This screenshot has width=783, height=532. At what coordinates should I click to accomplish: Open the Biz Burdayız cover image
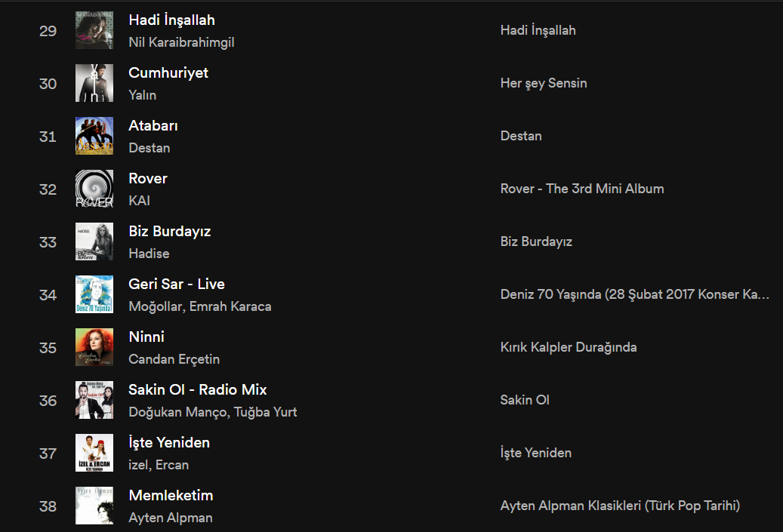pyautogui.click(x=94, y=242)
